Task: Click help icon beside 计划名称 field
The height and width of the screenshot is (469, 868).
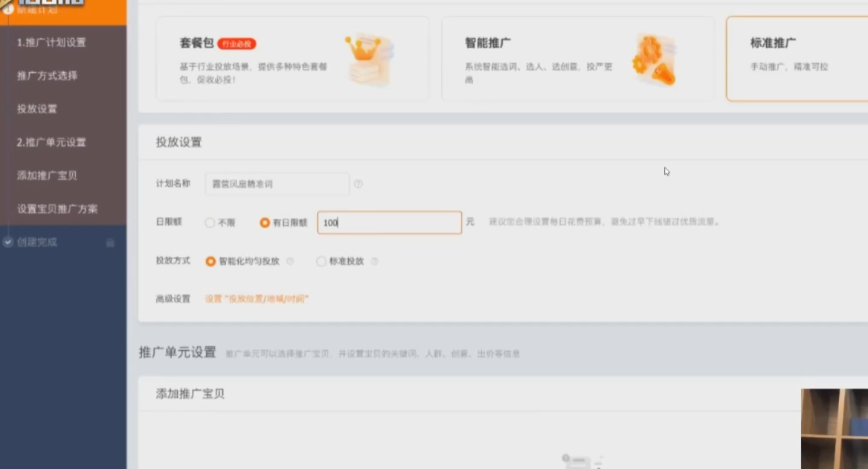Action: [x=359, y=184]
